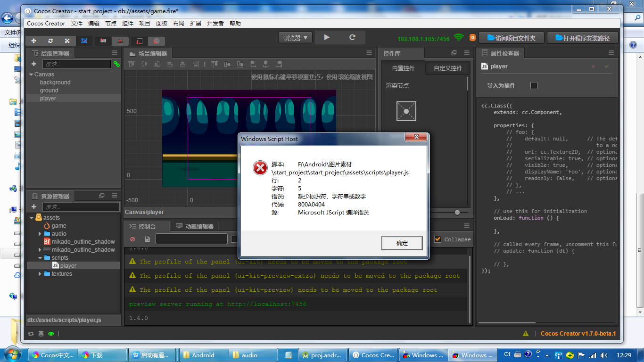Toggle world coordinate globe button
The image size is (644, 362).
(157, 41)
